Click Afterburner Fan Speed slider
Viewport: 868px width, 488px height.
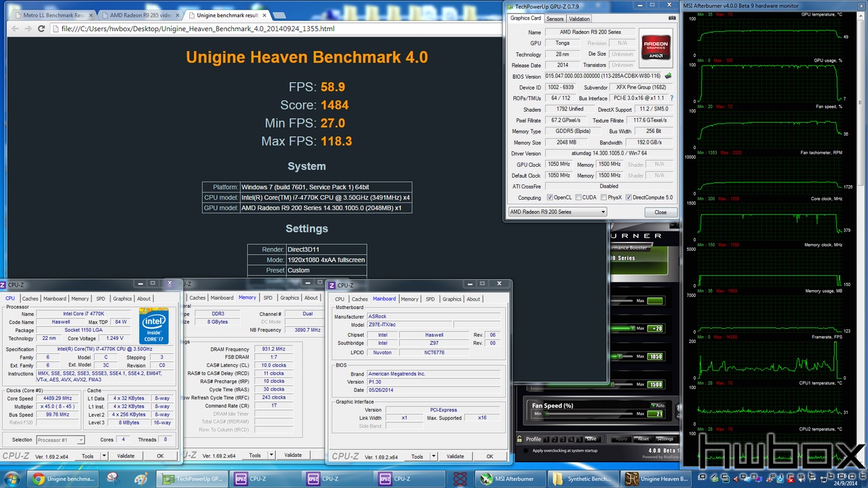tap(588, 413)
